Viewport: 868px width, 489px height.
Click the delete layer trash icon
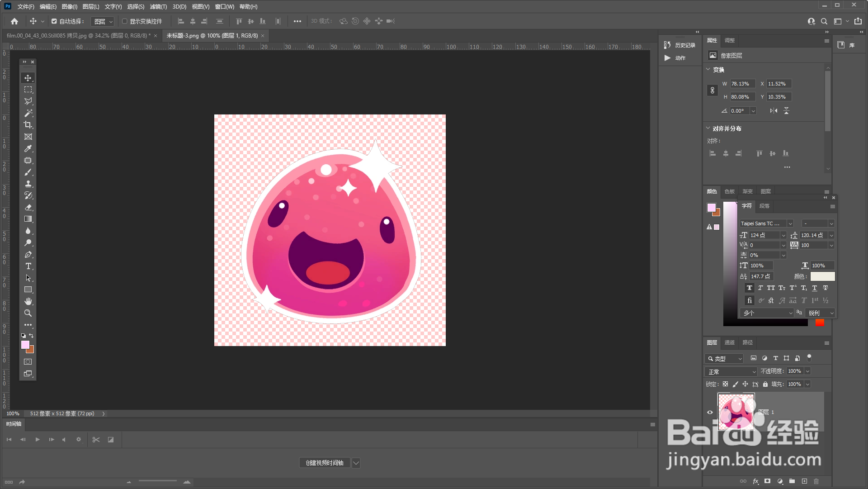coord(816,481)
